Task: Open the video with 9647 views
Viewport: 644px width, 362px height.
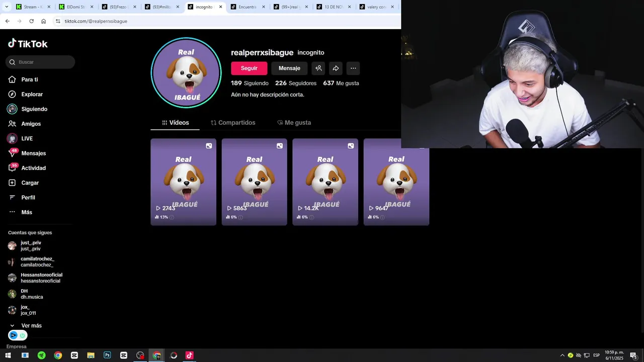Action: 396,182
